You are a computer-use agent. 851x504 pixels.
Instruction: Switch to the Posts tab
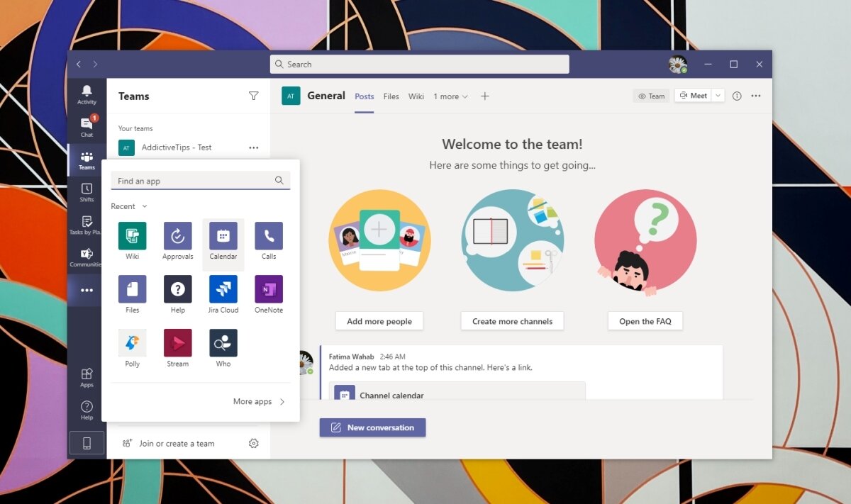(364, 96)
